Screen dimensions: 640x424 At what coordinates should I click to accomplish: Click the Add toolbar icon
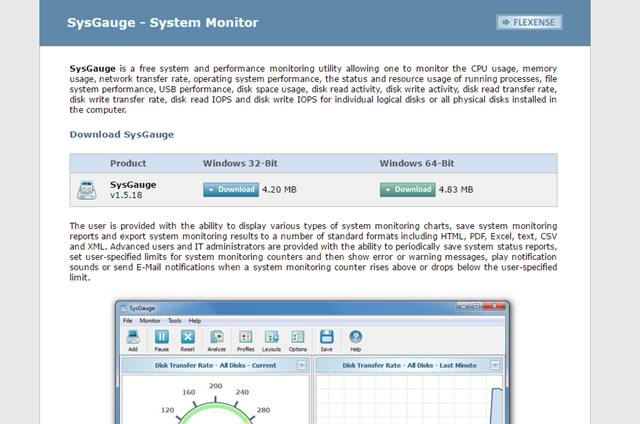click(133, 341)
